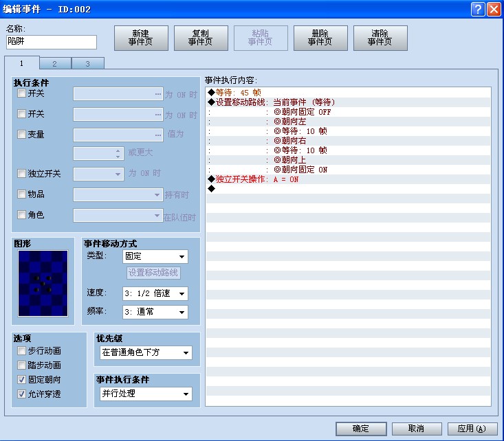
Task: Open the 独立开关 letter dropdown
Action: [98, 174]
